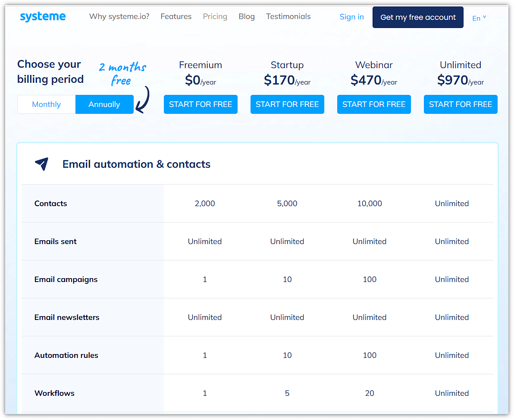
Task: Click Workflows value 20
Action: (370, 393)
